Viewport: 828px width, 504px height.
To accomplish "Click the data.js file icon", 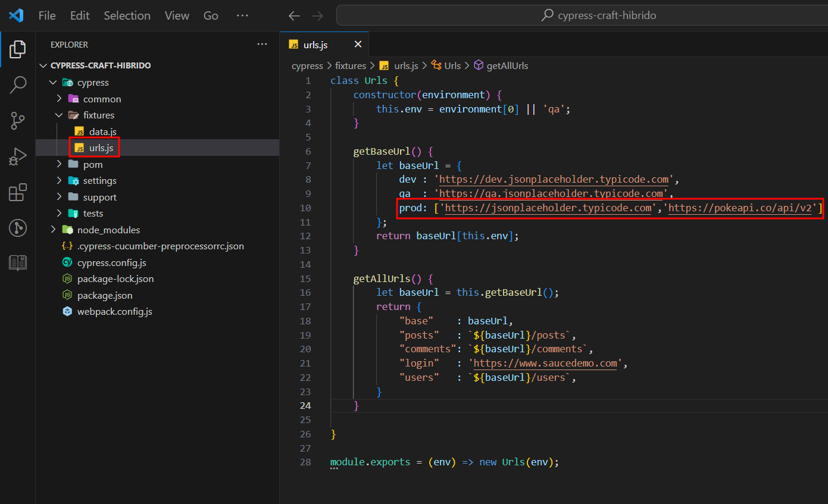I will (x=79, y=132).
